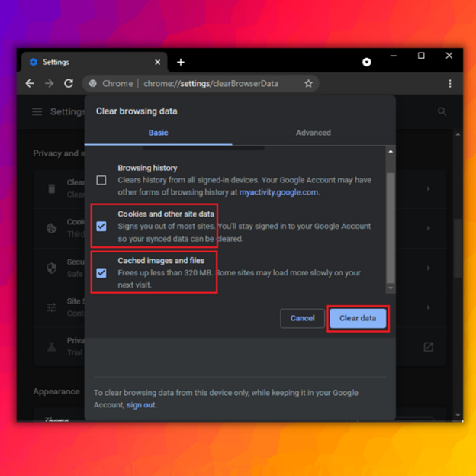Click the settings page scroll down arrow
The image size is (476, 476).
[x=458, y=415]
